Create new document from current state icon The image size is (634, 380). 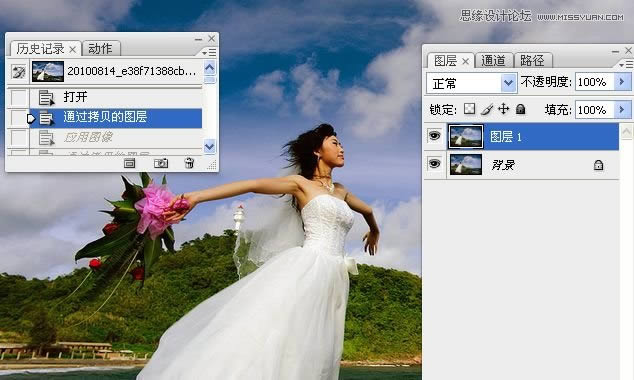(x=130, y=163)
